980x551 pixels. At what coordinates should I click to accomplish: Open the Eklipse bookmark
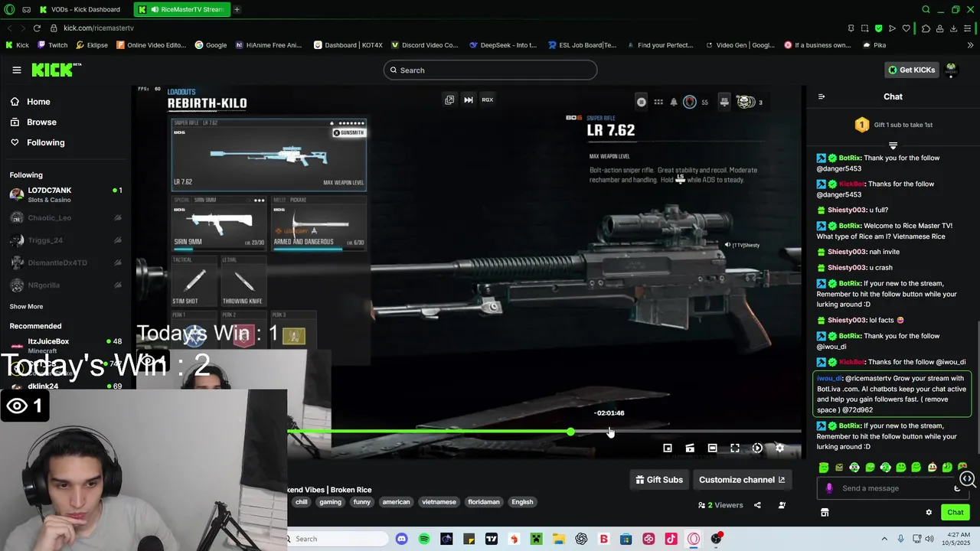[92, 45]
